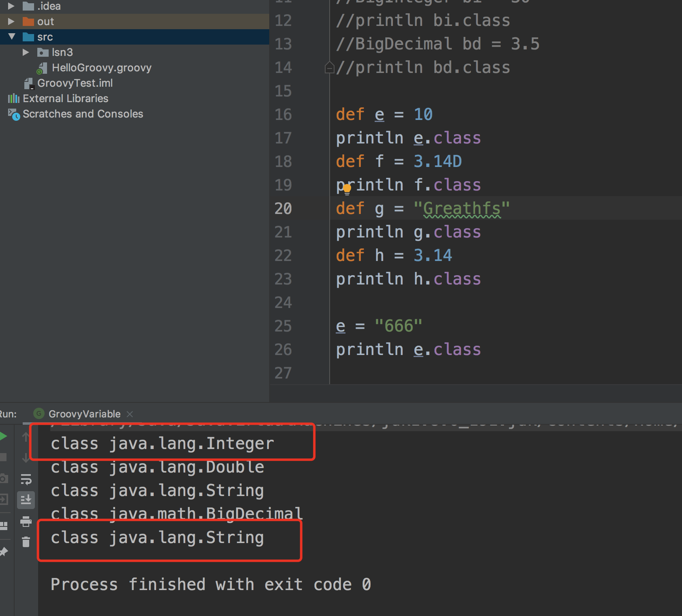Image resolution: width=682 pixels, height=616 pixels.
Task: Click 'println h.class' on line 23
Action: point(408,279)
